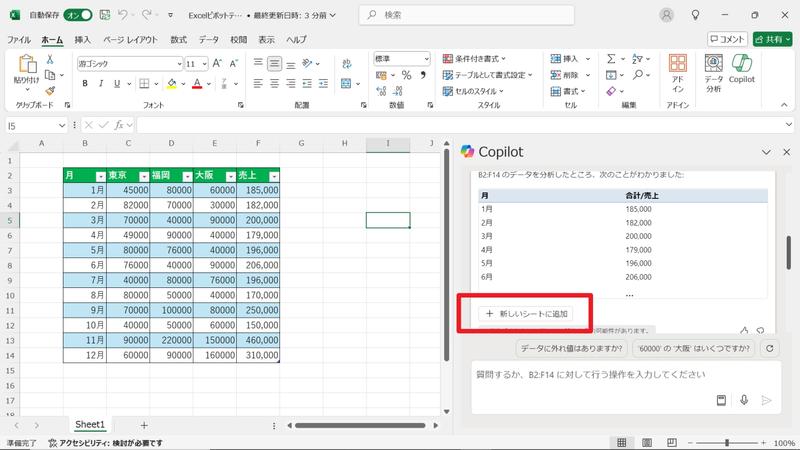
Task: Click the user account avatar
Action: pos(666,15)
